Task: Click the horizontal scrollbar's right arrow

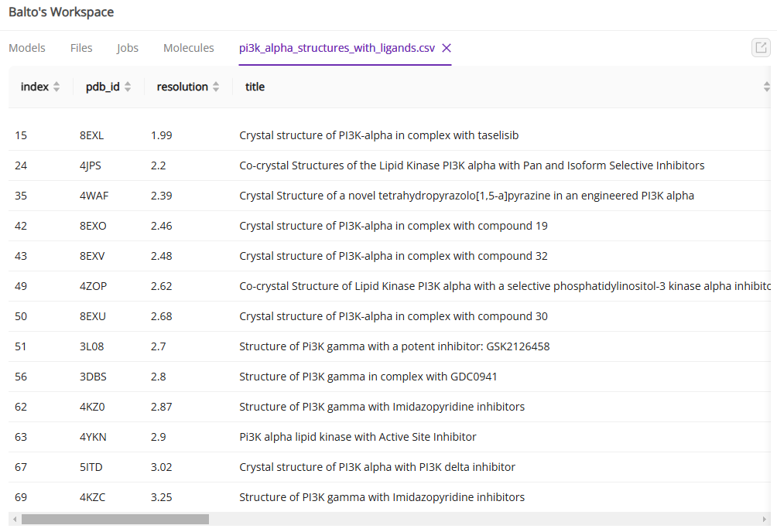Action: [x=765, y=520]
